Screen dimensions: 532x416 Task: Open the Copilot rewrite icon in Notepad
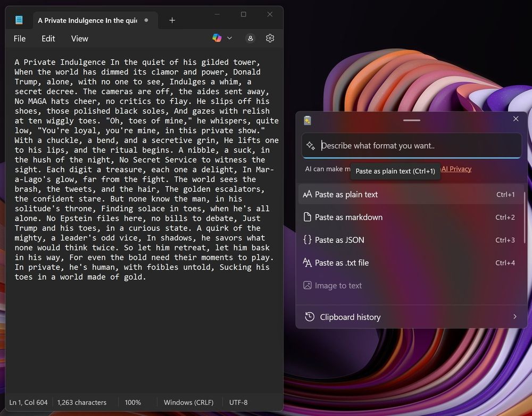pyautogui.click(x=217, y=38)
